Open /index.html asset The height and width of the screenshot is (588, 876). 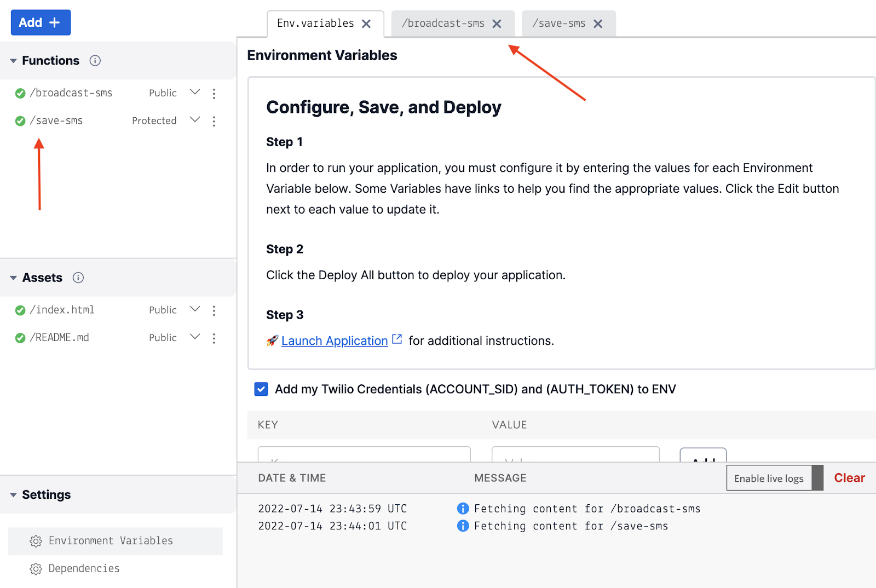point(62,310)
